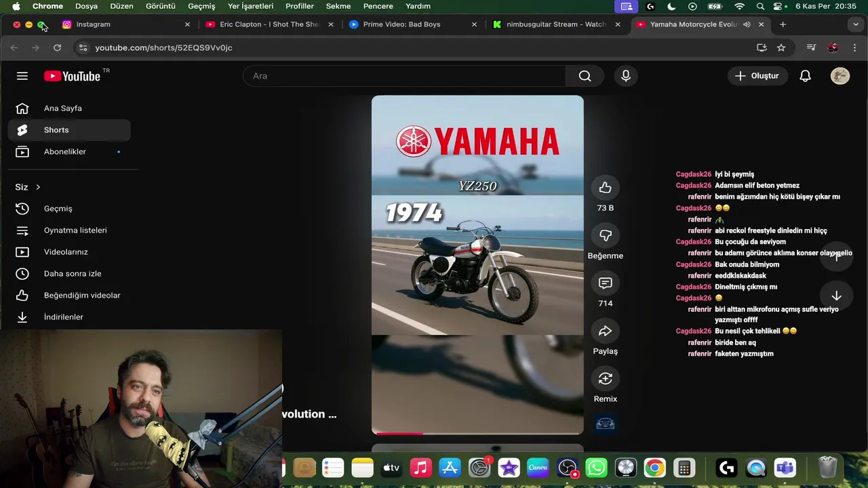Open WhatsApp from the Dock
868x488 pixels.
tap(596, 468)
